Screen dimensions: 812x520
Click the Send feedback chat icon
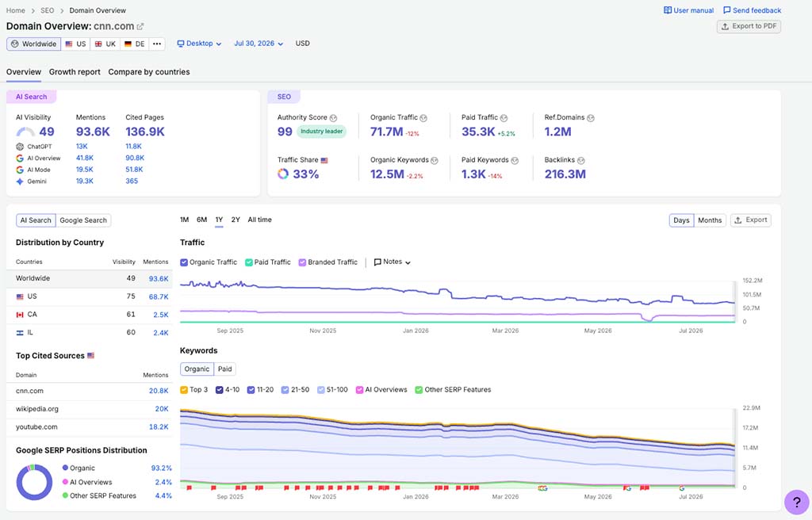[726, 10]
